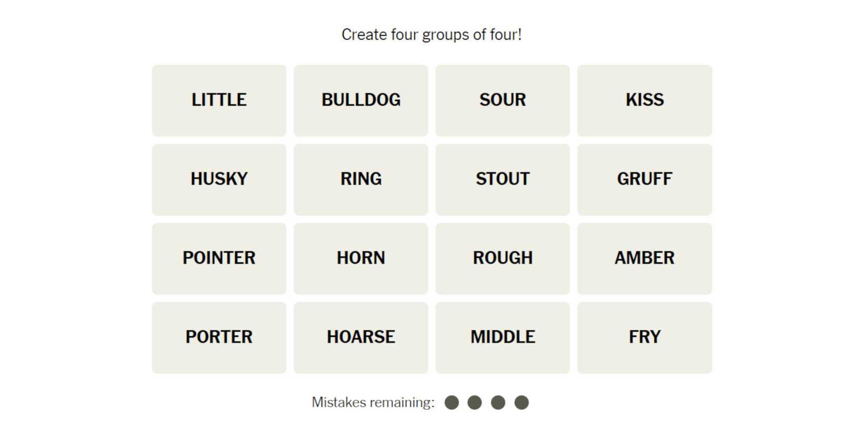Select the FRY tile
This screenshot has width=868, height=434.
644,337
